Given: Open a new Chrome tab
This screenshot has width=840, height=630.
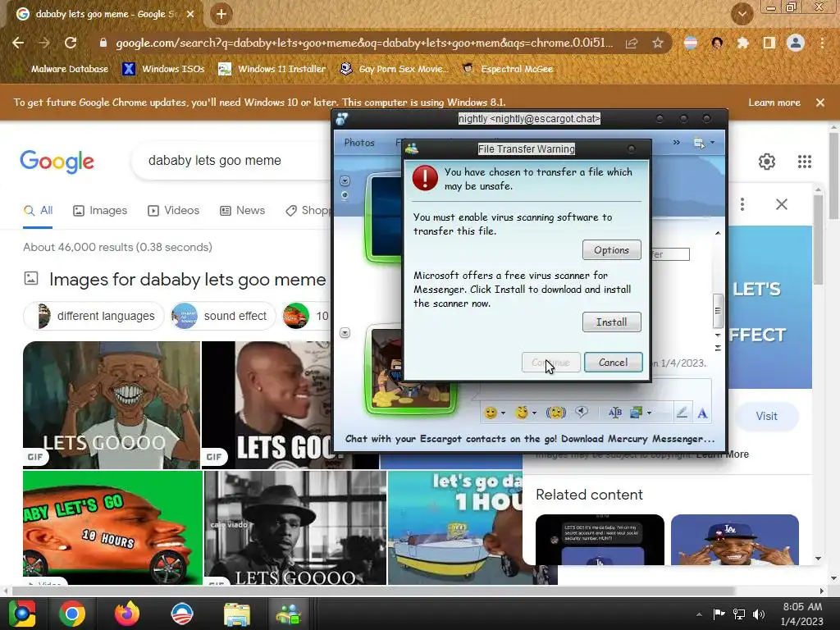Looking at the screenshot, I should 221,14.
